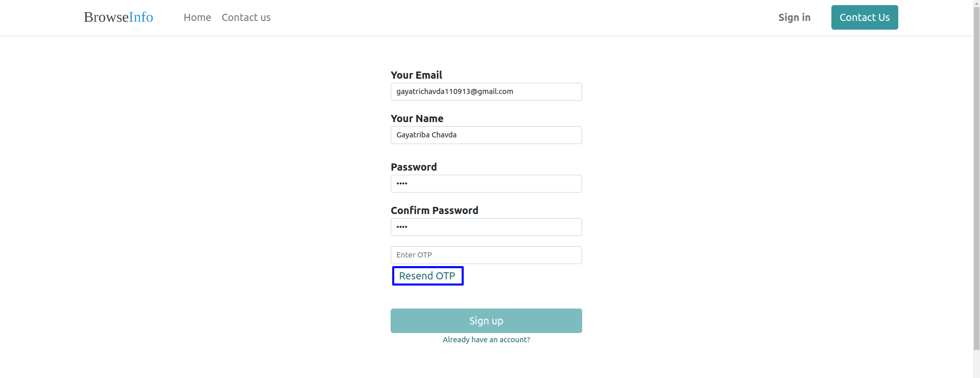980x378 pixels.
Task: Click the Sign in link
Action: 794,17
